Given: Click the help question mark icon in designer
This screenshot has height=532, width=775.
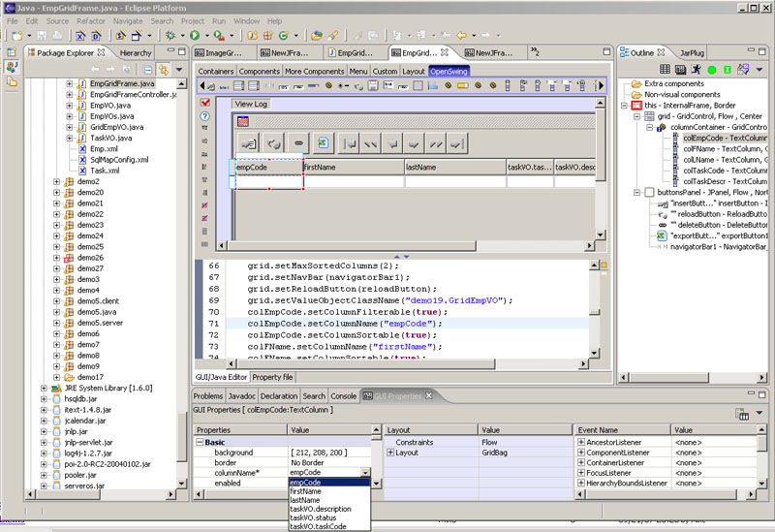Looking at the screenshot, I should 204,116.
